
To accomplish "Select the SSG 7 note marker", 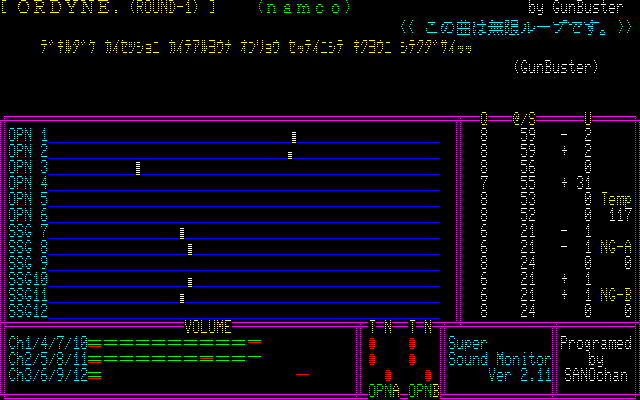I will pyautogui.click(x=182, y=233).
